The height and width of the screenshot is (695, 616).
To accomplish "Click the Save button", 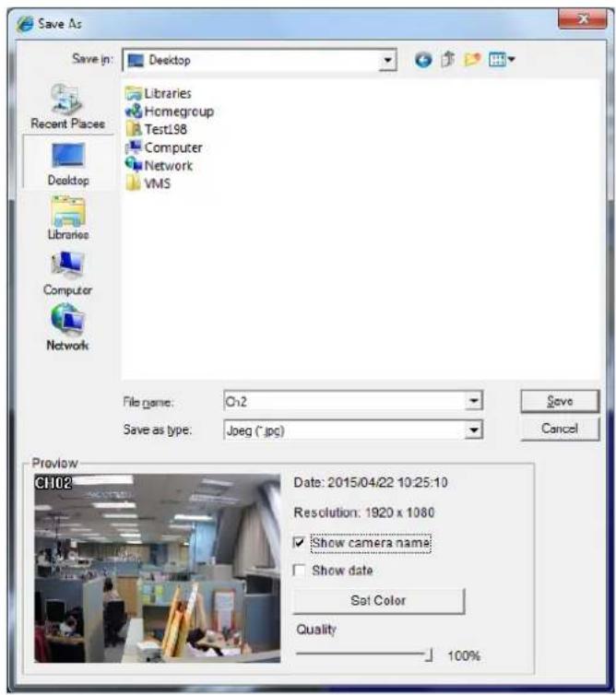I will (560, 401).
